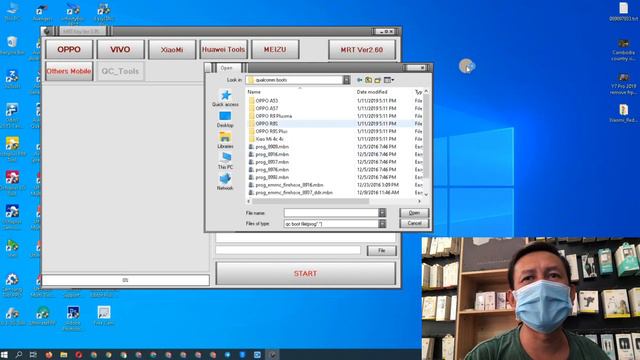
Task: Click the Up One Level folder icon
Action: coord(369,80)
